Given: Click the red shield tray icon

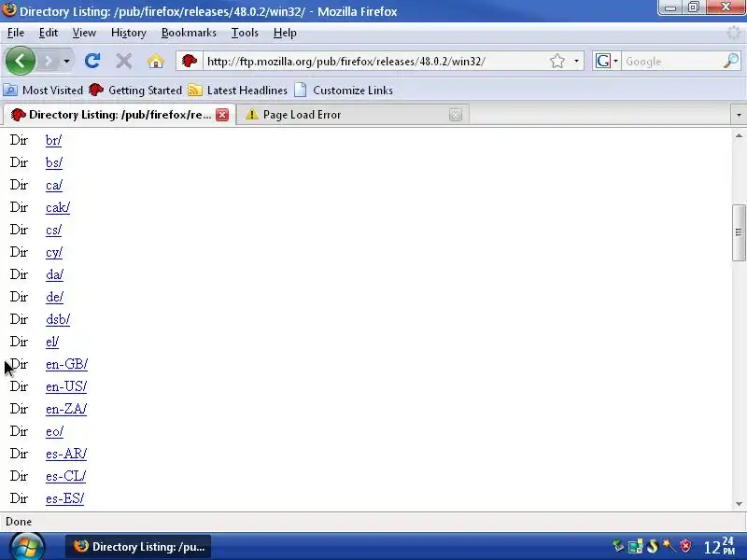Looking at the screenshot, I should click(x=685, y=546).
